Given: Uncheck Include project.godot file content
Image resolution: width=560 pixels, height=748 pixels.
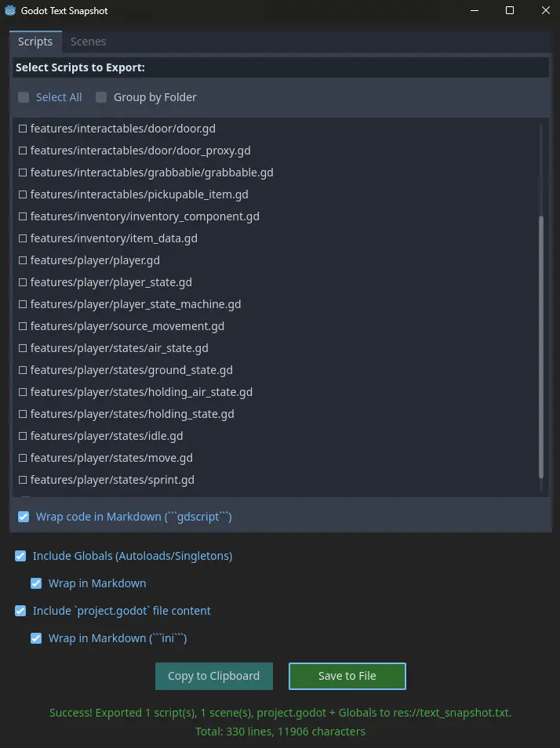Looking at the screenshot, I should tap(20, 611).
